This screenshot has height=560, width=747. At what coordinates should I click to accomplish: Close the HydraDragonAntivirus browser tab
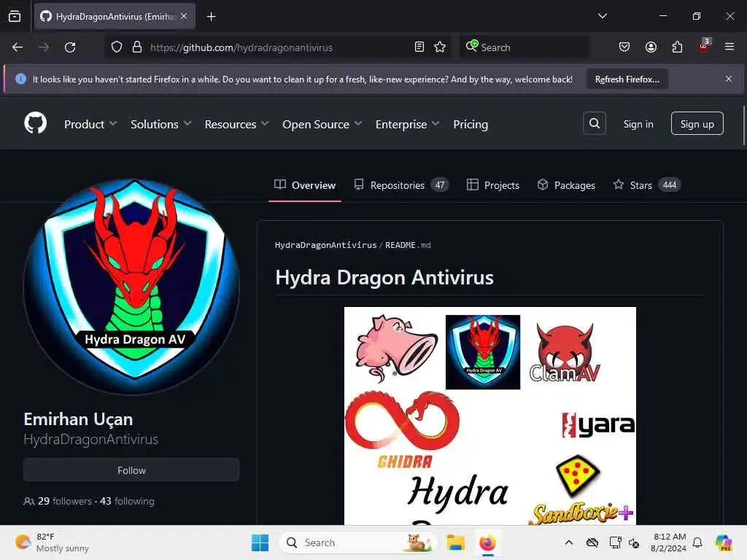pyautogui.click(x=184, y=17)
